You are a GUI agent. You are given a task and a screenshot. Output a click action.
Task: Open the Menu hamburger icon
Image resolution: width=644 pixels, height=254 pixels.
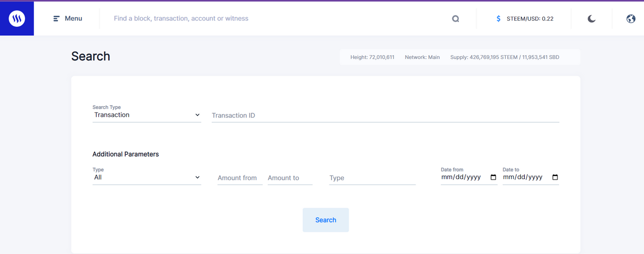(57, 19)
